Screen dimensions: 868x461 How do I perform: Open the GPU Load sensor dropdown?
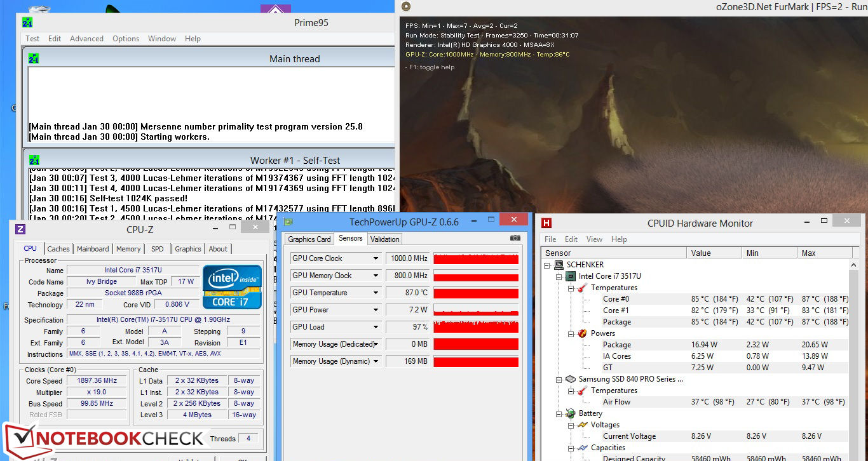point(376,327)
